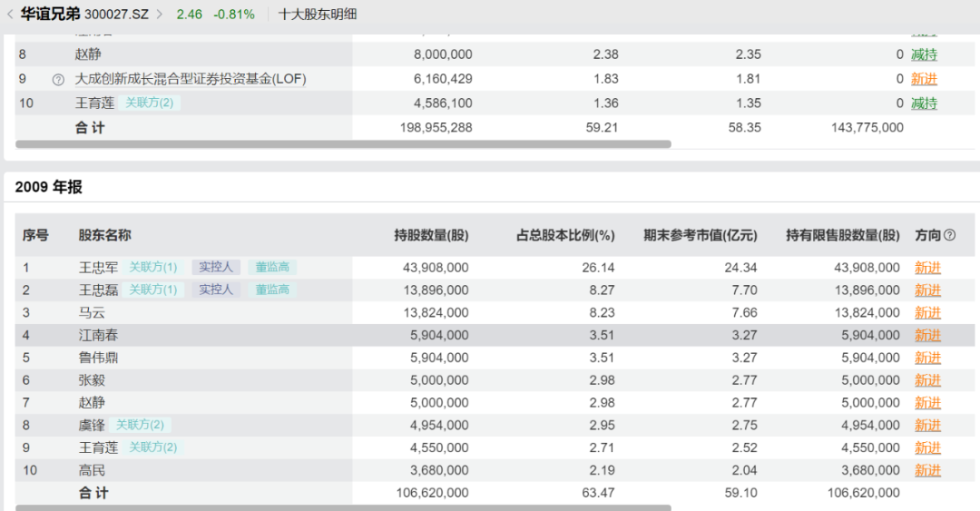Click the forward chevron after 300027.SZ
Image resolution: width=980 pixels, height=511 pixels.
tap(161, 15)
